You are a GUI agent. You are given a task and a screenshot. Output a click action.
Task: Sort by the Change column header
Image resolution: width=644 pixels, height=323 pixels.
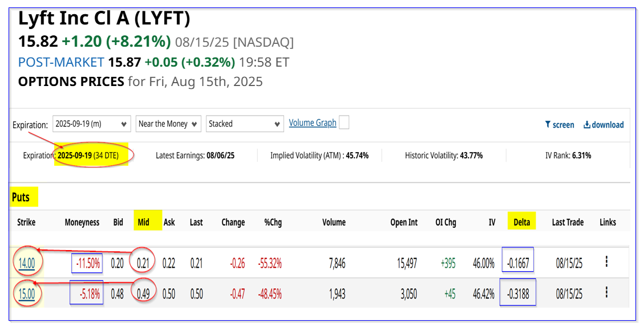click(x=233, y=222)
